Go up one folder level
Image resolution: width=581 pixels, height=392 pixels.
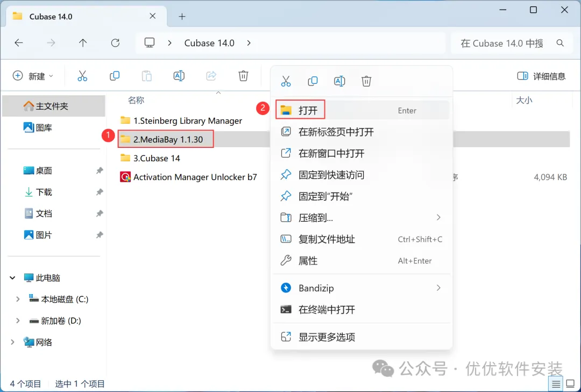(83, 43)
